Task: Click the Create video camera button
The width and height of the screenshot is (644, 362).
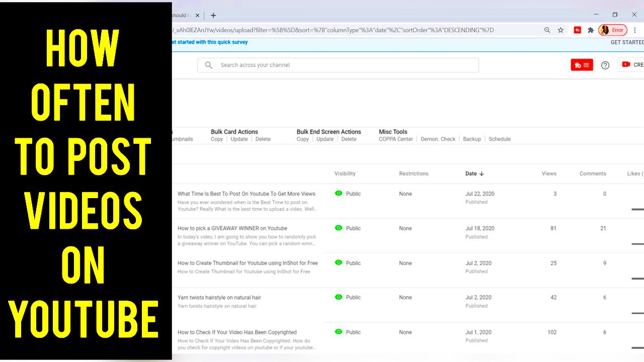Action: 631,65
